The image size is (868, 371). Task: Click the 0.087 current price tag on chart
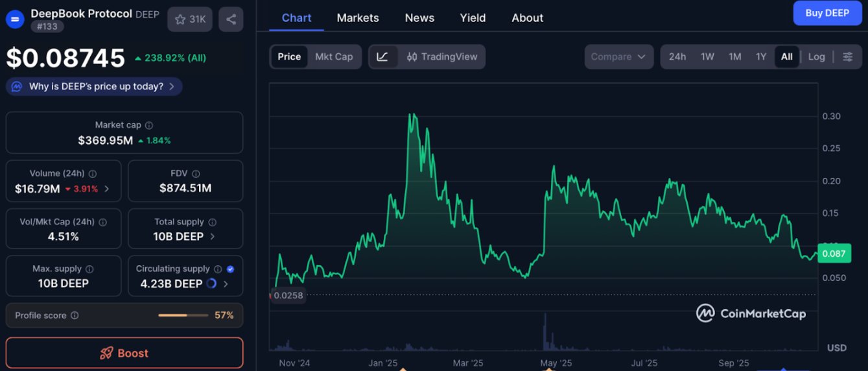click(833, 254)
